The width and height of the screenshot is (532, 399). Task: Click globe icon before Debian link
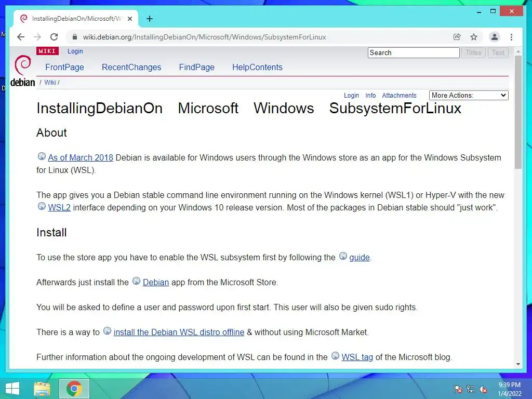pyautogui.click(x=137, y=281)
